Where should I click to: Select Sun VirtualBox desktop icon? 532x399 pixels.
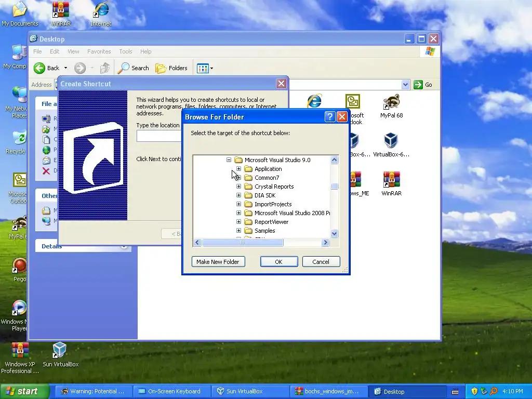60,354
